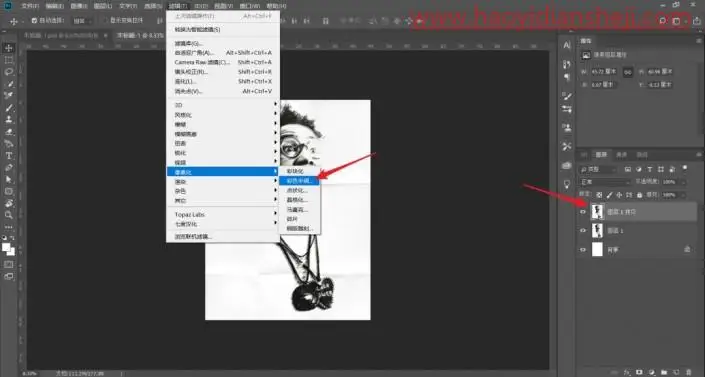Screen dimensions: 705x377
Task: Select the Hand tool
Action: (9, 203)
